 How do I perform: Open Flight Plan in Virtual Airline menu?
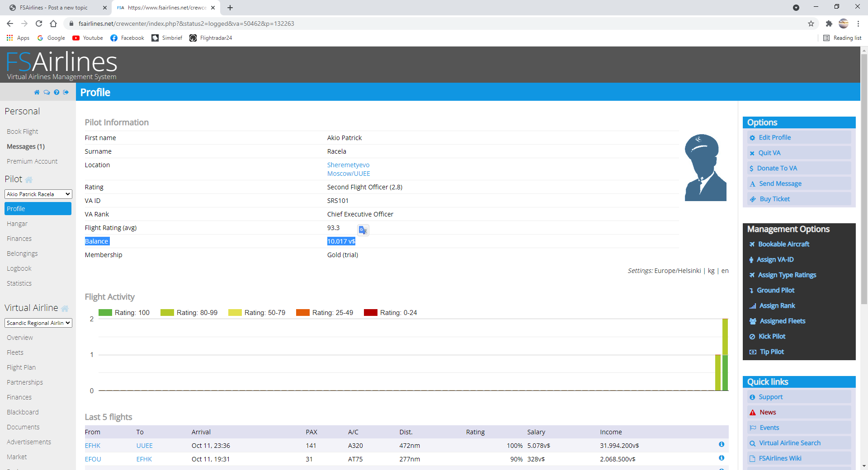coord(21,367)
